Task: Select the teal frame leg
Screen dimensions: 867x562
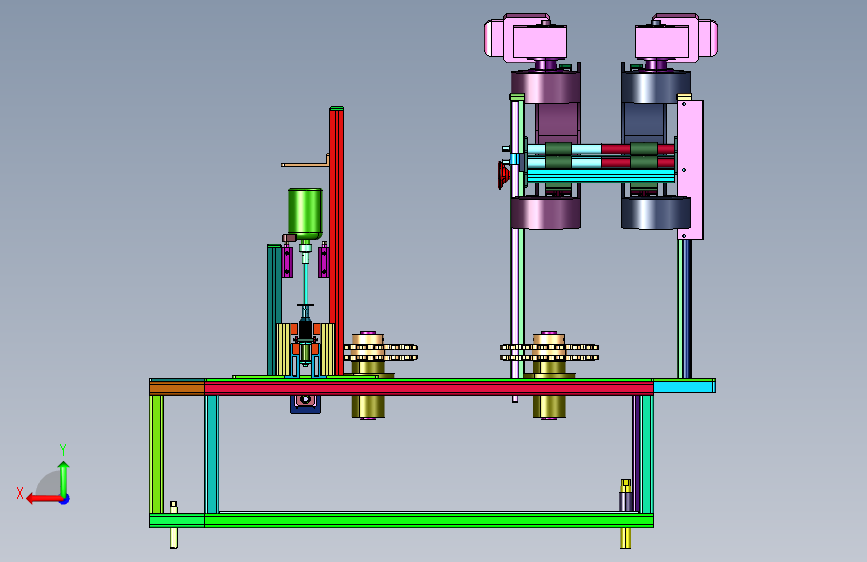Action: [x=211, y=454]
